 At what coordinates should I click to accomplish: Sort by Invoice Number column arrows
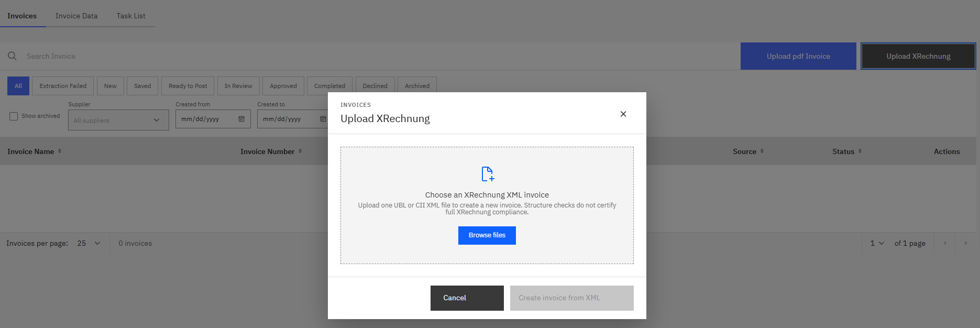pos(300,151)
